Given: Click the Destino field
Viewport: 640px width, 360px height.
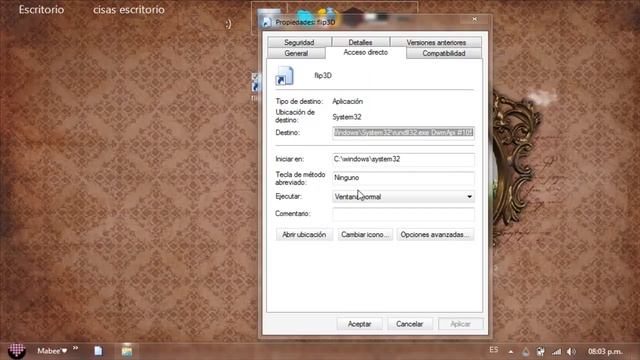Looking at the screenshot, I should click(403, 132).
